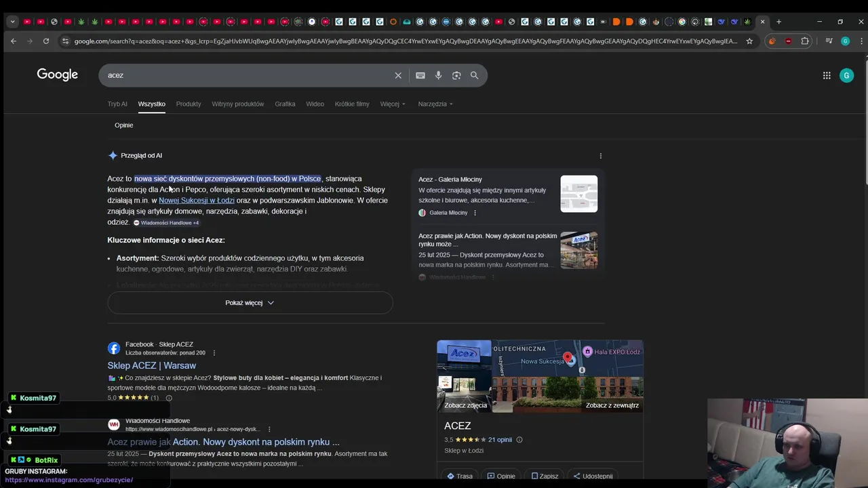The width and height of the screenshot is (868, 488).
Task: Submit search with the magnifier icon
Action: [x=475, y=75]
